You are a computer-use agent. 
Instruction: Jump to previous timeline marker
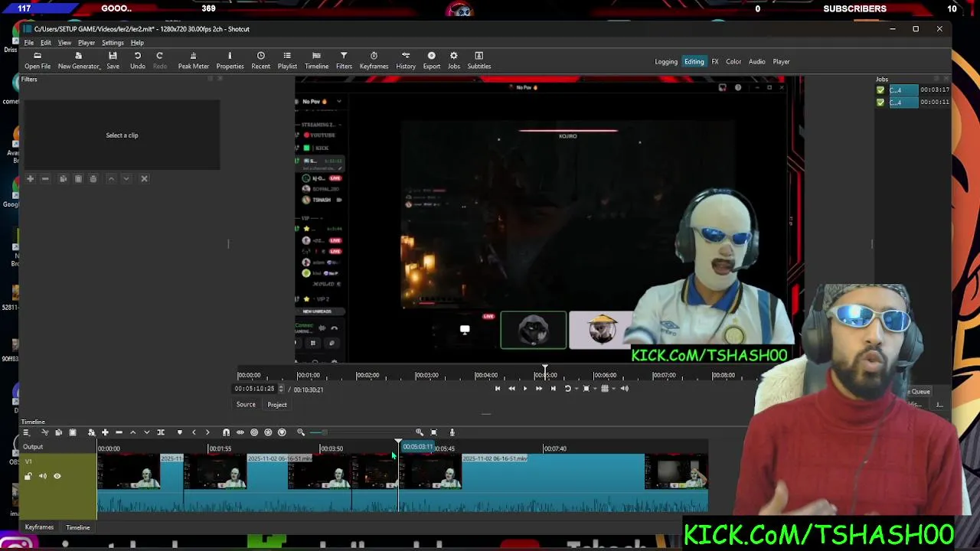(194, 432)
